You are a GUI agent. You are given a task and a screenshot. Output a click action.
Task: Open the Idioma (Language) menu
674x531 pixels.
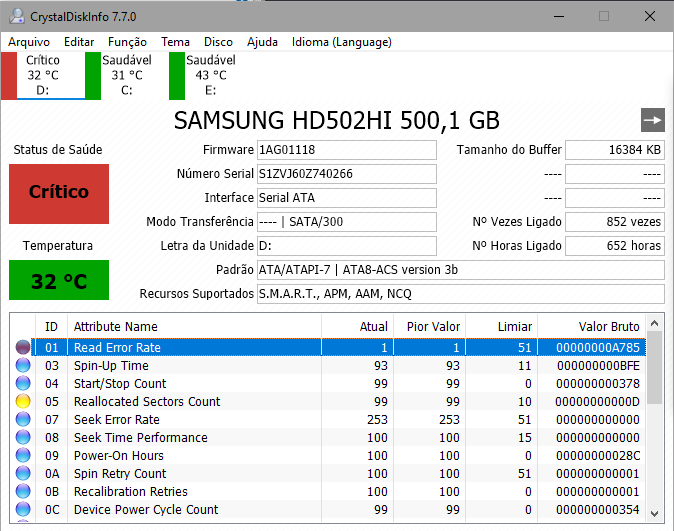342,42
